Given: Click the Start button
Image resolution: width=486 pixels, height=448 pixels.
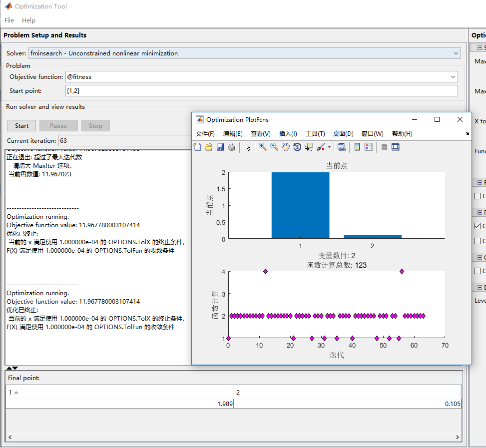Looking at the screenshot, I should click(21, 125).
